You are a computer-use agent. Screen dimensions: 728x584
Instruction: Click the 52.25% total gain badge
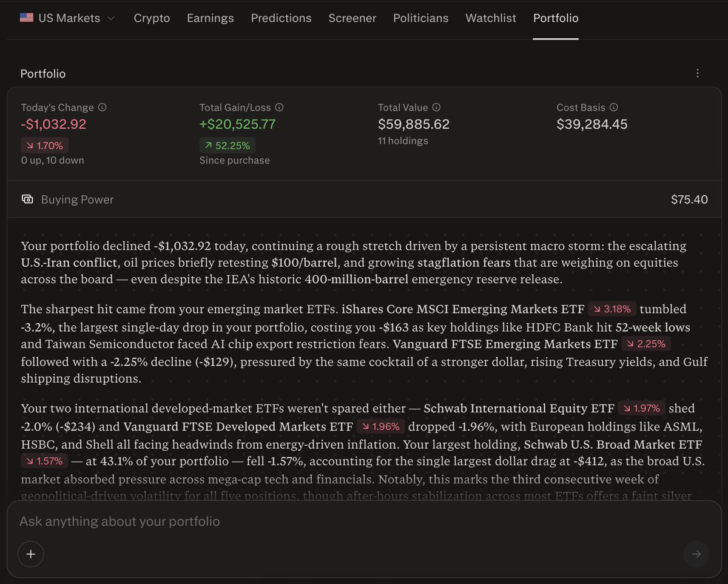point(227,146)
